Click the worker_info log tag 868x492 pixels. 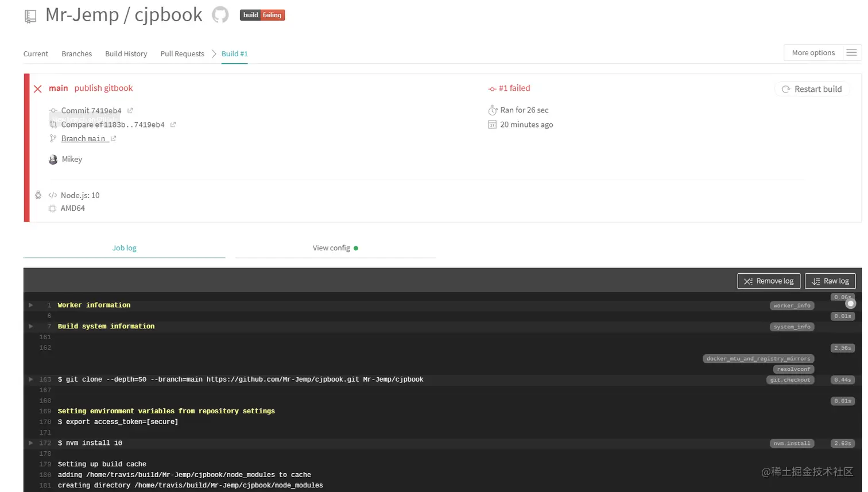tap(792, 305)
